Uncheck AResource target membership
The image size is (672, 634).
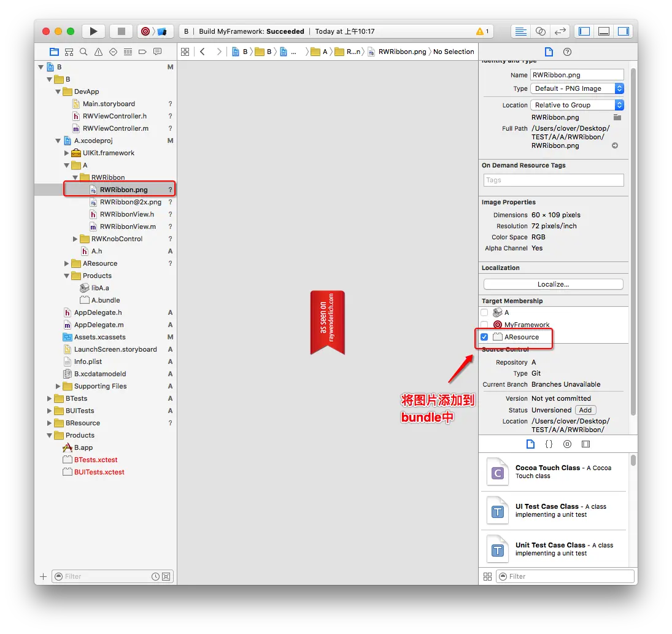tap(484, 337)
